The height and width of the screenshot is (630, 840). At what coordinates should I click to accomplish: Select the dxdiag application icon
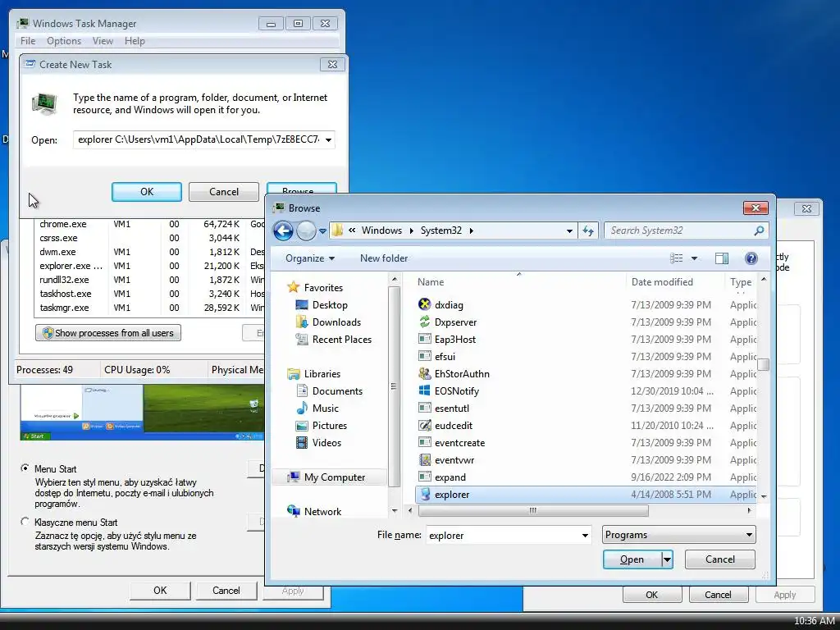tap(424, 305)
